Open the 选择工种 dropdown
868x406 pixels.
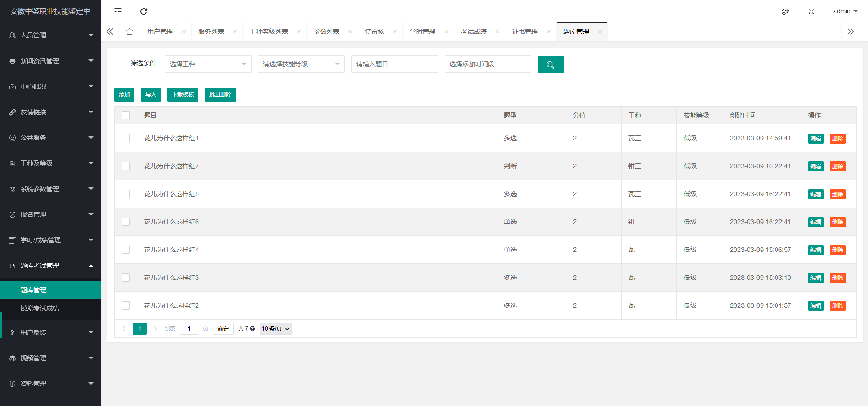[208, 64]
